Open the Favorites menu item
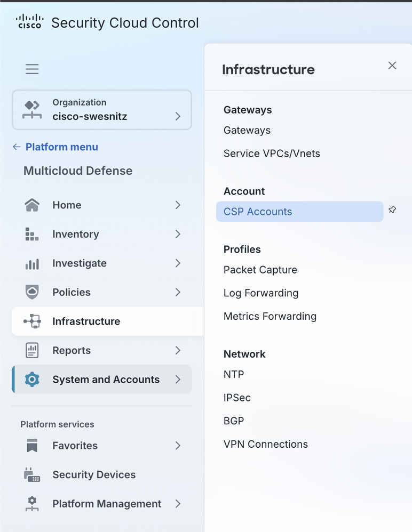This screenshot has height=532, width=412. coord(102,446)
